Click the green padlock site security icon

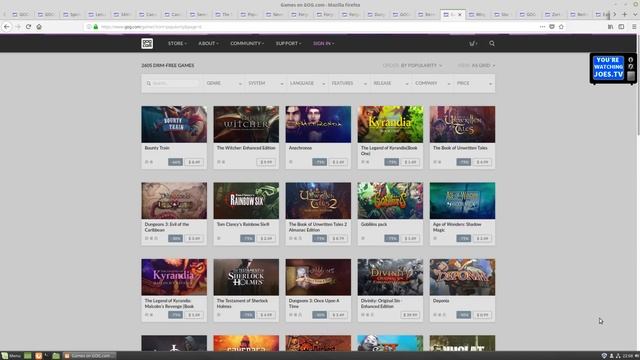click(x=96, y=27)
